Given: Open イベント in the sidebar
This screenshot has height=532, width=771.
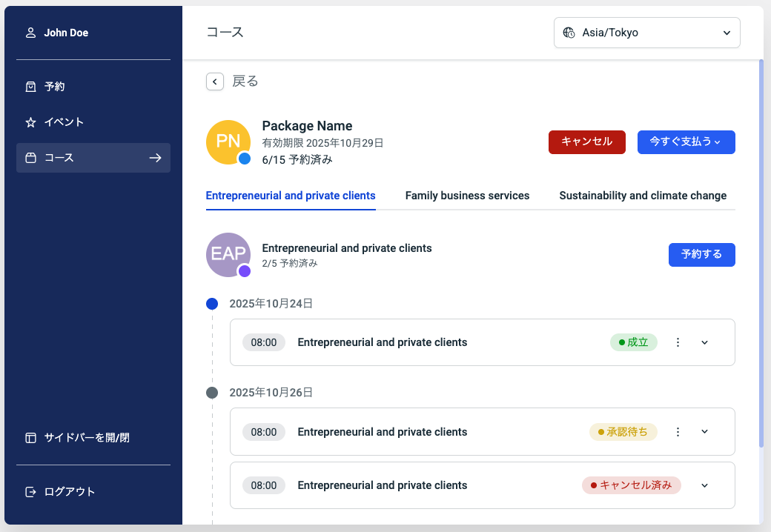Looking at the screenshot, I should tap(64, 122).
